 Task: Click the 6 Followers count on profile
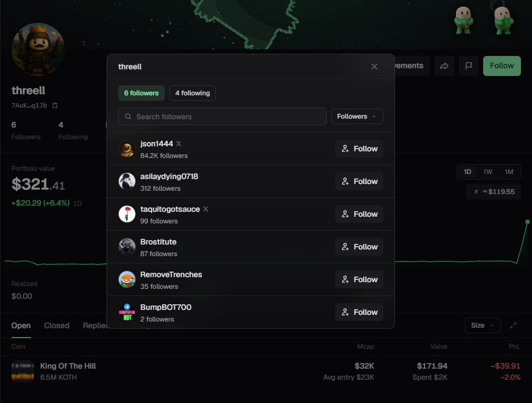(x=26, y=130)
